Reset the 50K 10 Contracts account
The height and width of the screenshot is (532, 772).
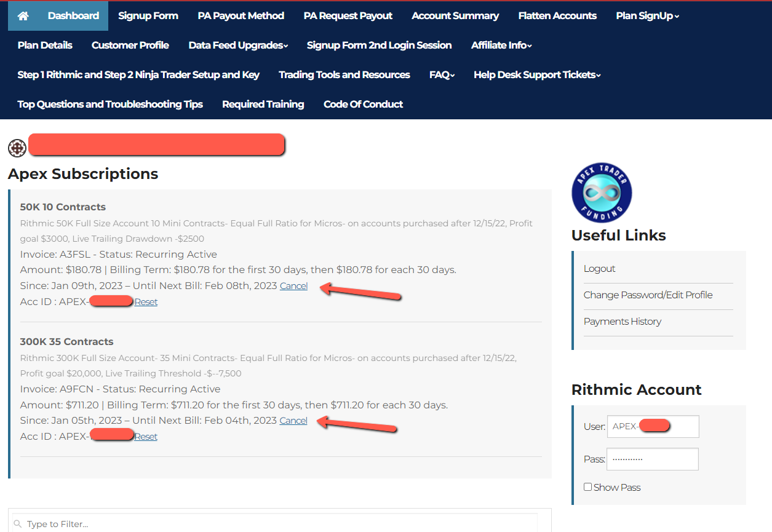point(146,302)
